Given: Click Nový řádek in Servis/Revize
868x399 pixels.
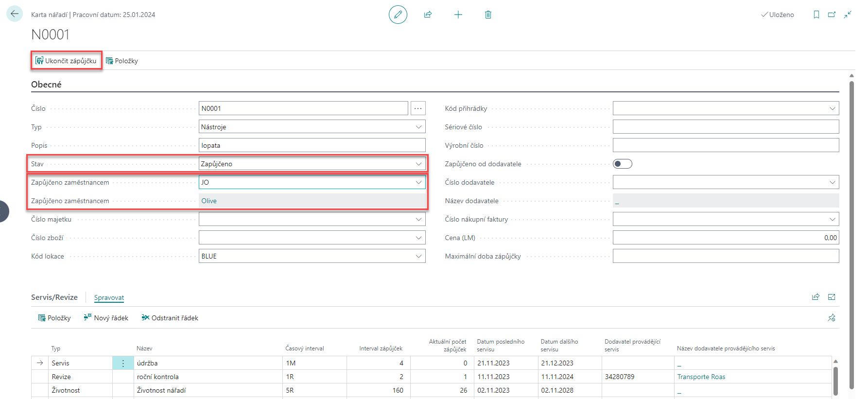Looking at the screenshot, I should [106, 318].
